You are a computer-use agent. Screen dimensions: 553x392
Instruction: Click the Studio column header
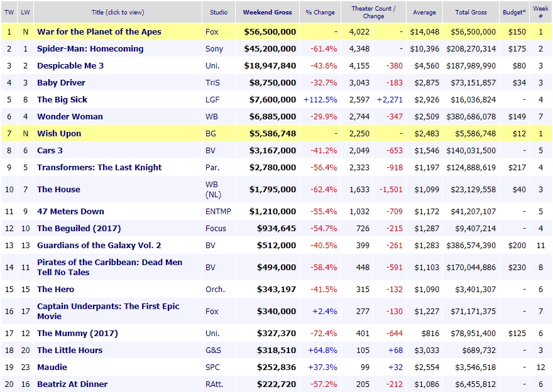click(x=219, y=13)
